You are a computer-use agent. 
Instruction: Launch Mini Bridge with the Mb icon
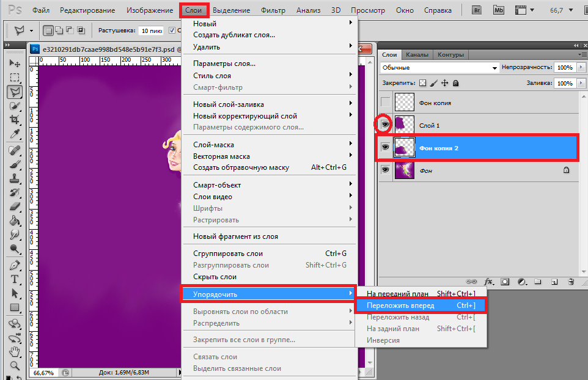pos(498,10)
